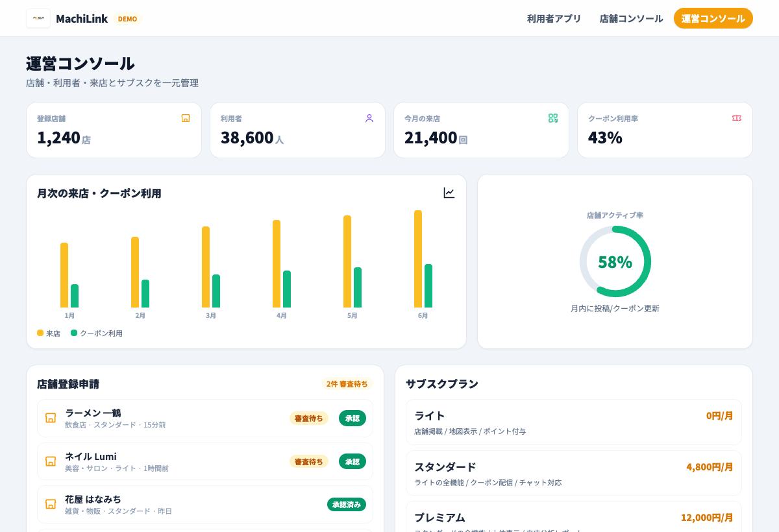
Task: Click the store icon in 登録店舗 card
Action: 186,118
